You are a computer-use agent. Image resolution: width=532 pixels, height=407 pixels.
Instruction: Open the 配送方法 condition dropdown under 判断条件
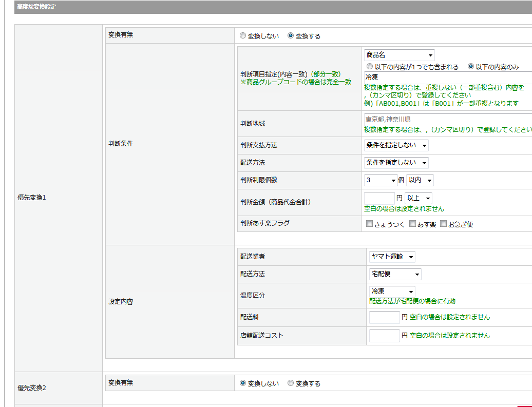tap(396, 163)
